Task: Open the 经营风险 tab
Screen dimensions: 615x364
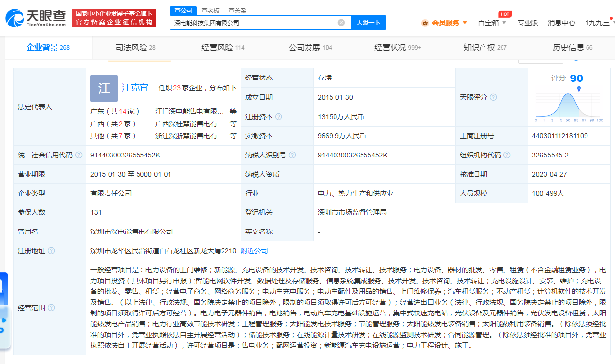Action: click(x=223, y=48)
